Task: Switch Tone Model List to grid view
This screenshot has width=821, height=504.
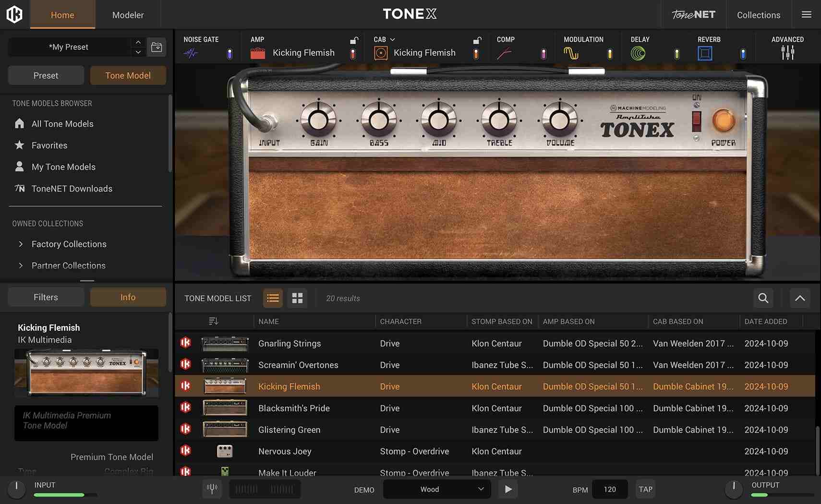Action: coord(297,298)
